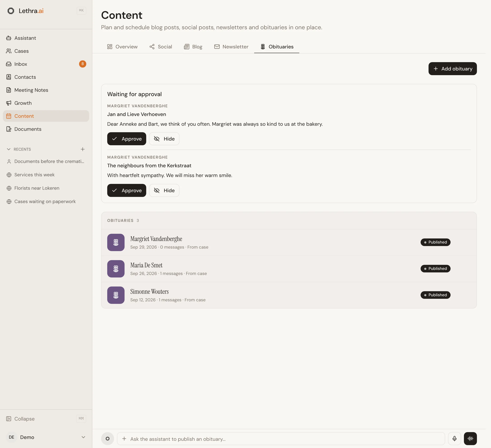Click Published badge for Maria De Smet
The height and width of the screenshot is (448, 491).
(x=435, y=269)
